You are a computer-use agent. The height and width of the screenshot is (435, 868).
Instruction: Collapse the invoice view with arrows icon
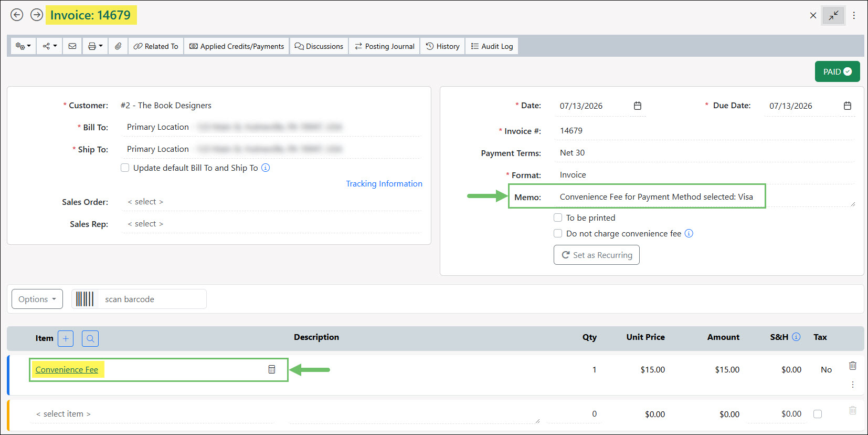pos(833,15)
